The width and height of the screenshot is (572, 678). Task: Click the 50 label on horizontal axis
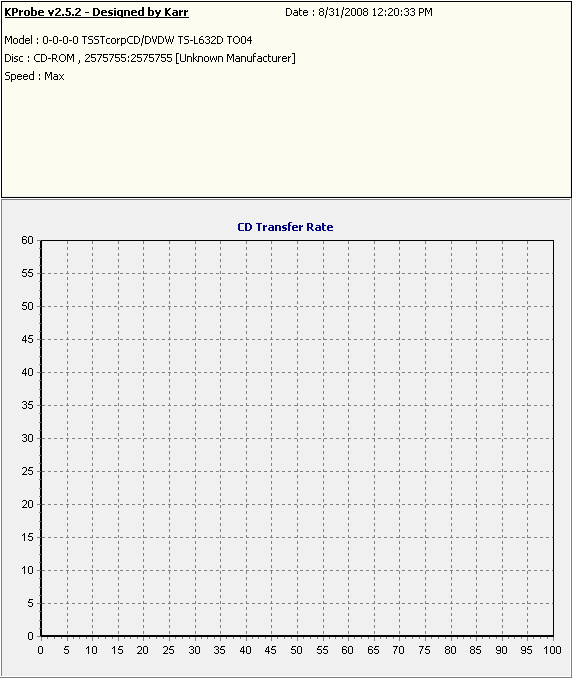click(x=297, y=650)
